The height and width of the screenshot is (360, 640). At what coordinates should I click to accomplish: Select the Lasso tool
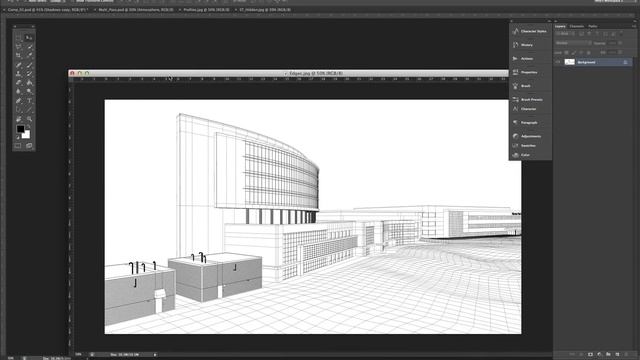coord(18,47)
